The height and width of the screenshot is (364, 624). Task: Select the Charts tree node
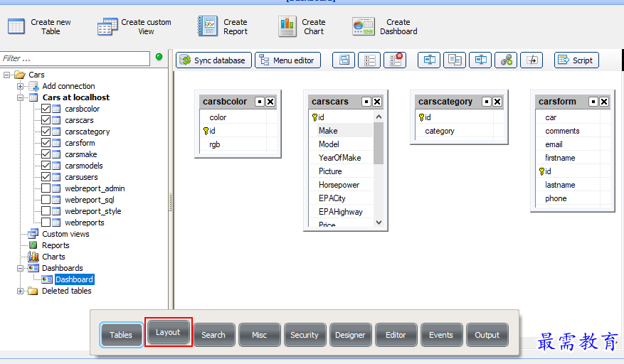[x=53, y=257]
